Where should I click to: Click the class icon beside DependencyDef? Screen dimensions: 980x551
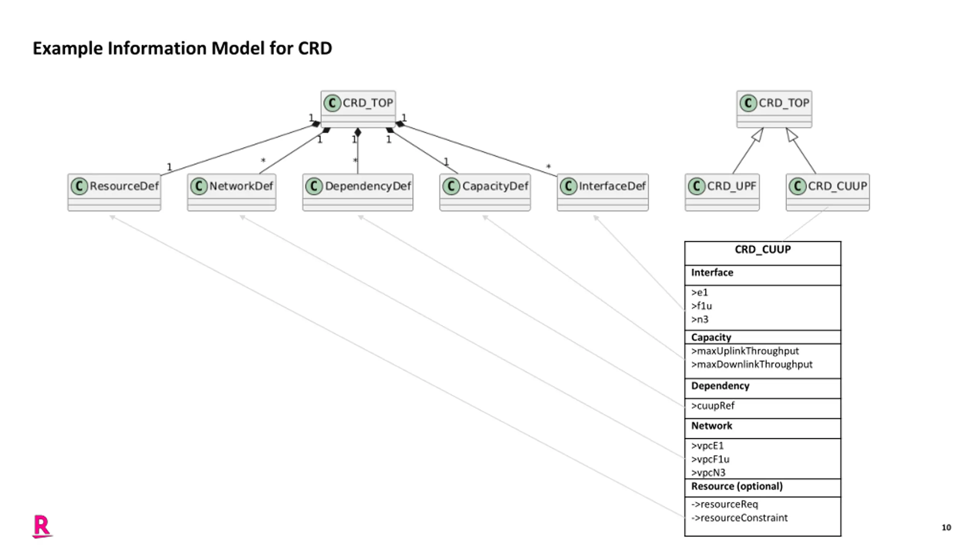click(314, 186)
